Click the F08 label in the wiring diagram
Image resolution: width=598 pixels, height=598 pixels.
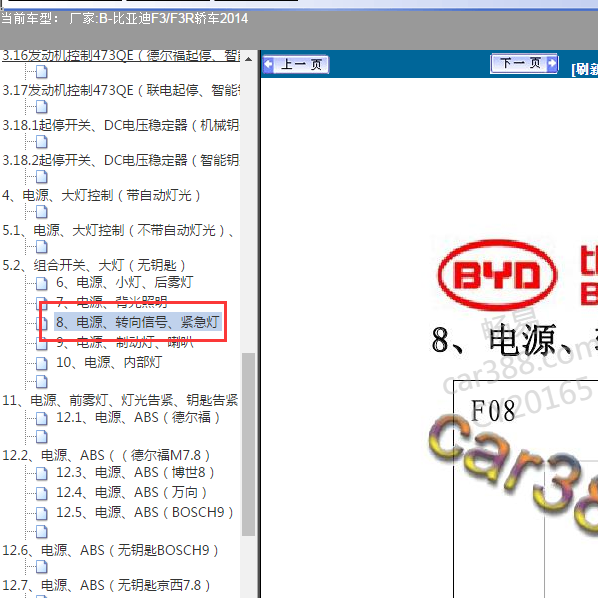point(493,410)
